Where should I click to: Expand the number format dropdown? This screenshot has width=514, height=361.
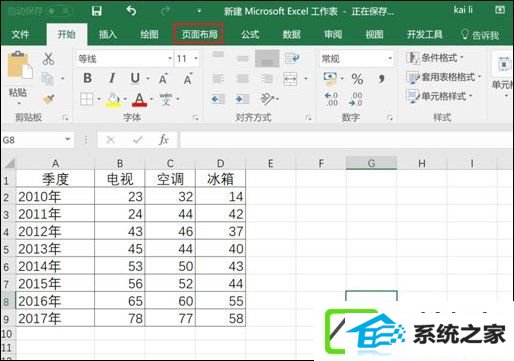point(390,59)
